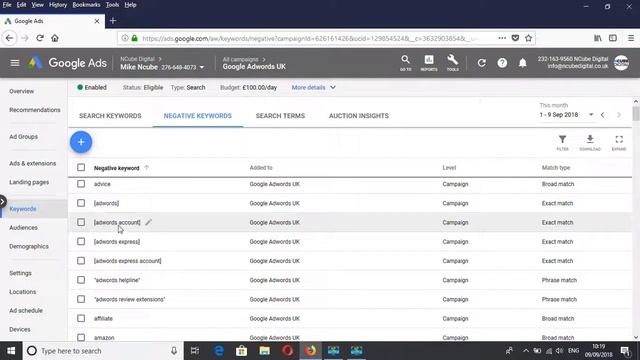Screen dimensions: 640x360
Task: Bookmark this page with star icon
Action: (529, 38)
